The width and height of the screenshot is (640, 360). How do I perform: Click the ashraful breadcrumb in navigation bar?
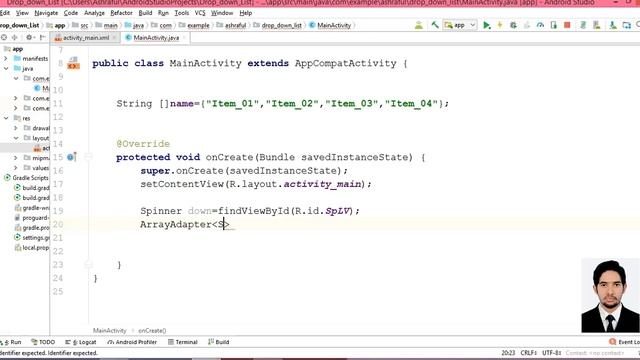231,25
